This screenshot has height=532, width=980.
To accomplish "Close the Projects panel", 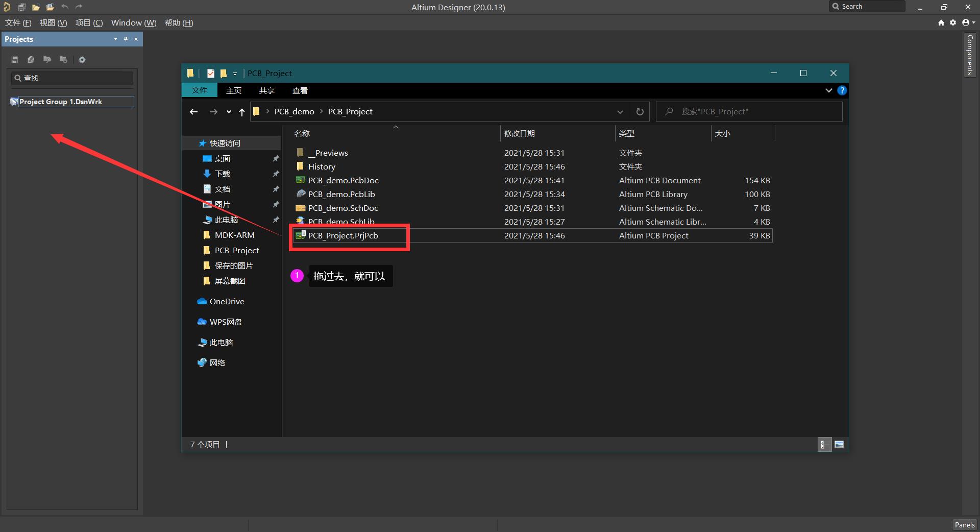I will click(136, 39).
